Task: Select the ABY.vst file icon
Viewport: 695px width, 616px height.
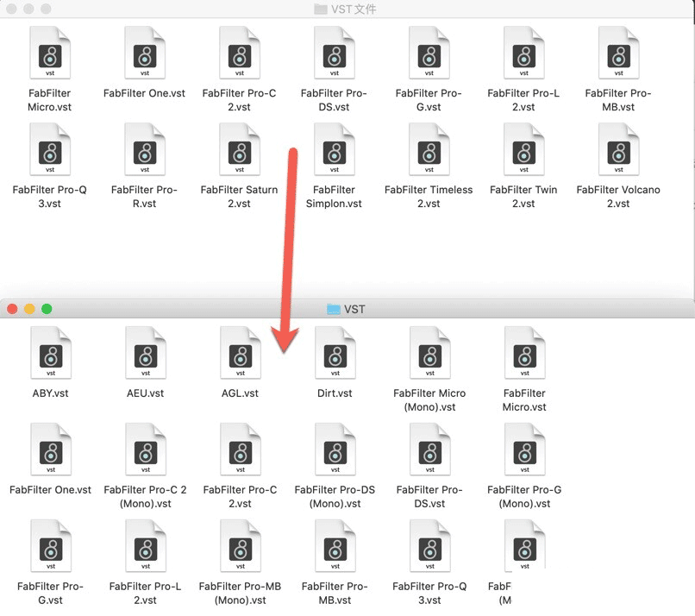Action: coord(51,353)
